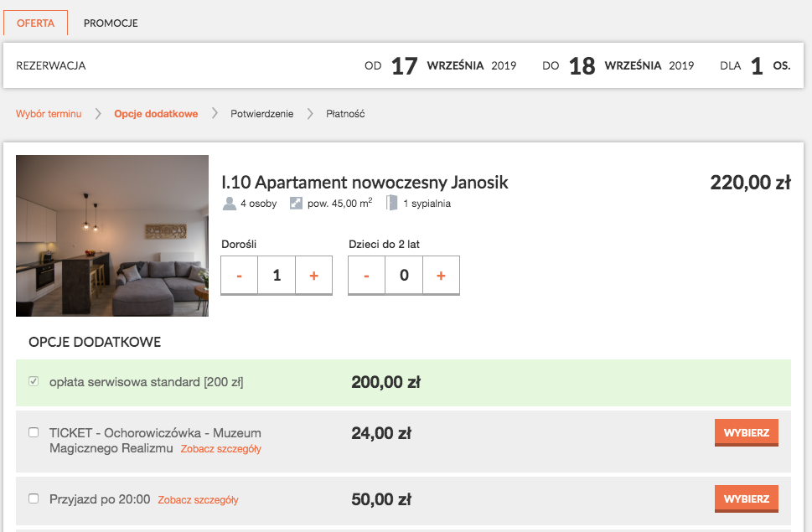The height and width of the screenshot is (532, 812).
Task: Click WYBIERZ for the museum ticket
Action: [x=745, y=432]
